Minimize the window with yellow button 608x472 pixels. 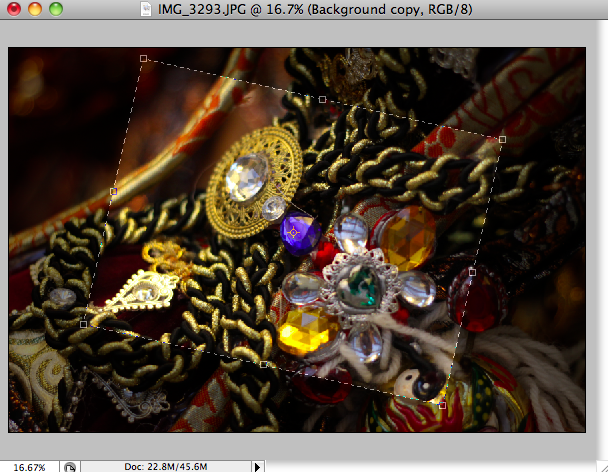34,9
